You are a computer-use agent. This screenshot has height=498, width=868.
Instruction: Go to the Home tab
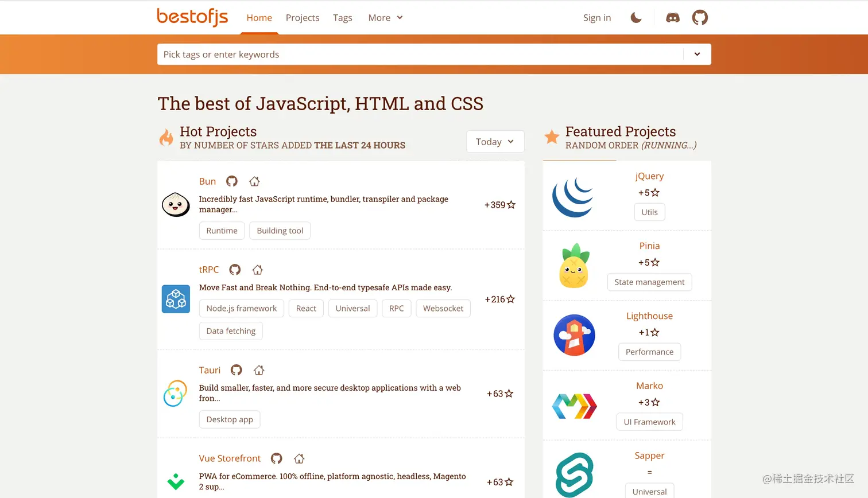259,18
